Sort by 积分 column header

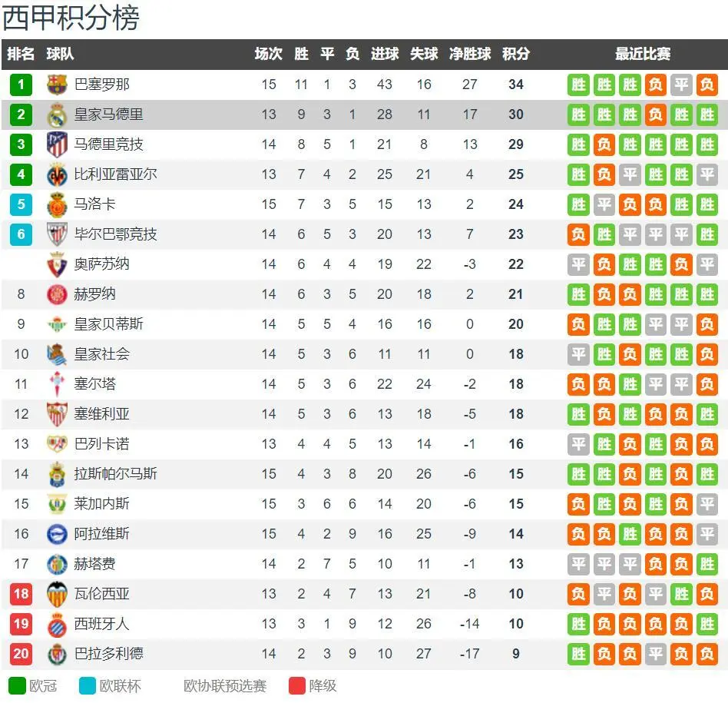[x=516, y=54]
